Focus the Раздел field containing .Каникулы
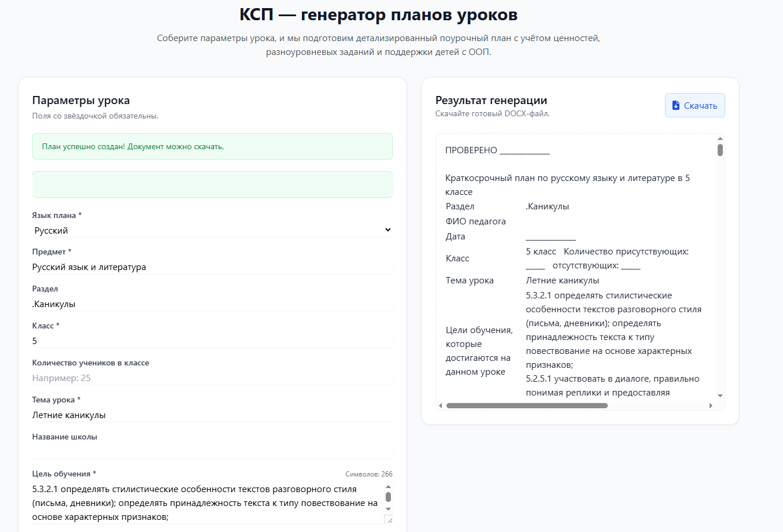 coord(212,304)
